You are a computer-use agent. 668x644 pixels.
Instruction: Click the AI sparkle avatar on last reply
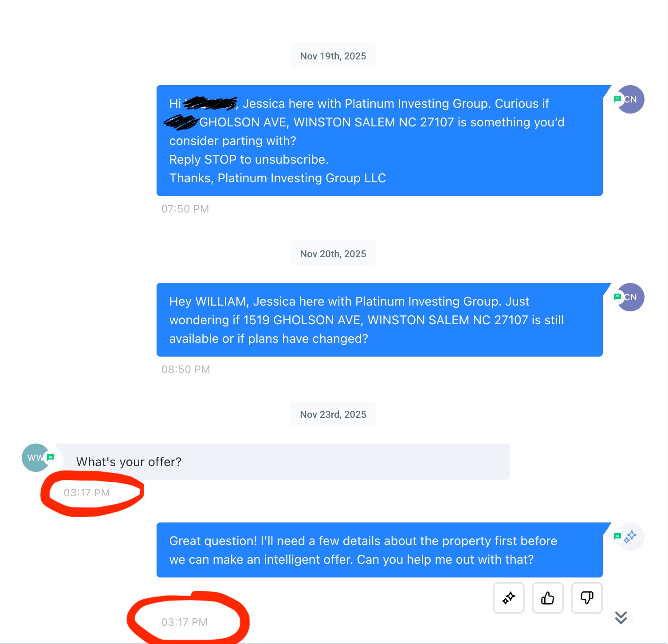point(630,537)
